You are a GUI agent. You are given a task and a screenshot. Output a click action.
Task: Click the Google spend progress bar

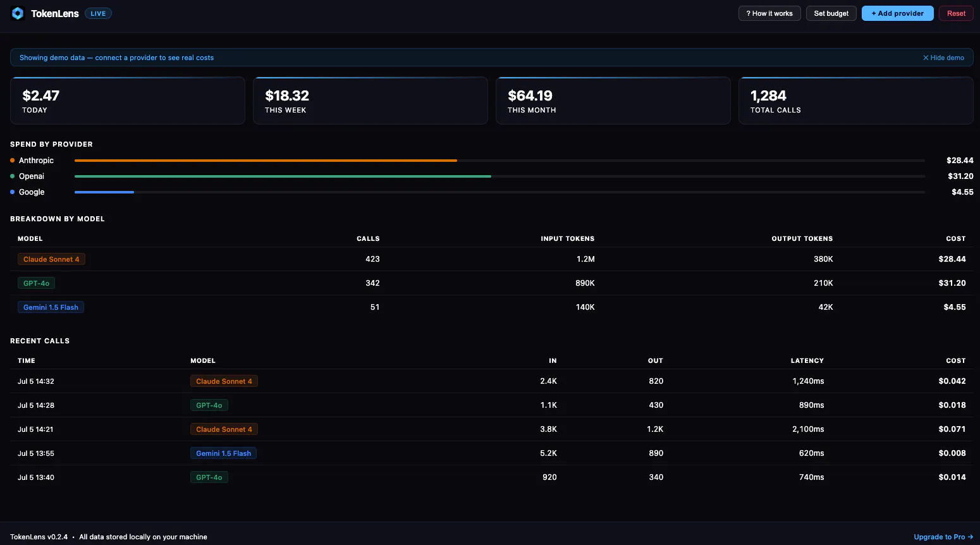pyautogui.click(x=499, y=192)
